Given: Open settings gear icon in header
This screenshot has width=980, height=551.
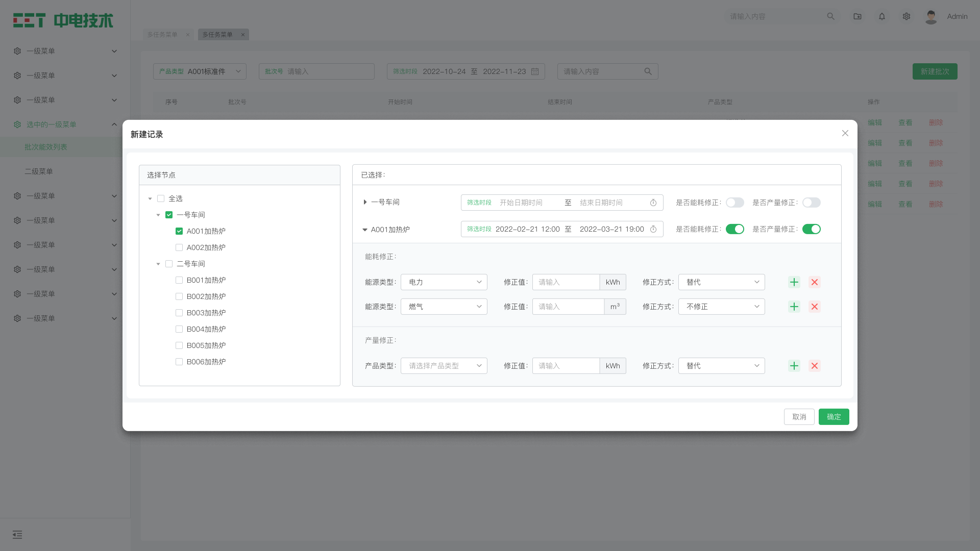Looking at the screenshot, I should [x=906, y=16].
